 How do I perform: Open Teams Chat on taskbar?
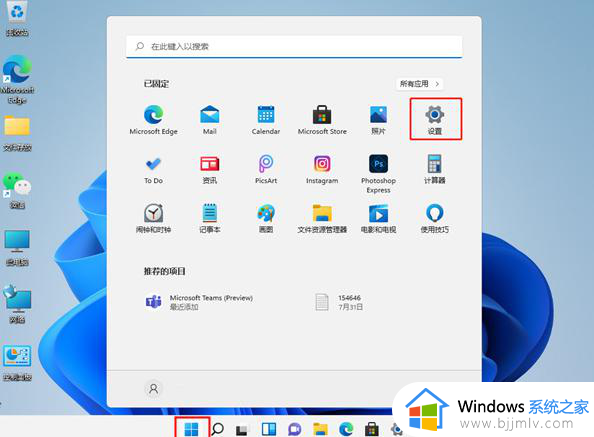(x=294, y=429)
